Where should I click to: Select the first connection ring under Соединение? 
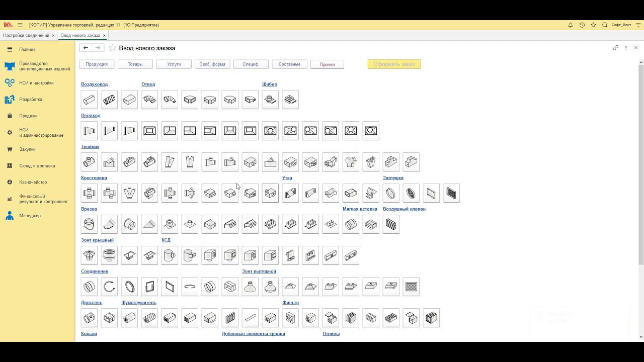(89, 287)
